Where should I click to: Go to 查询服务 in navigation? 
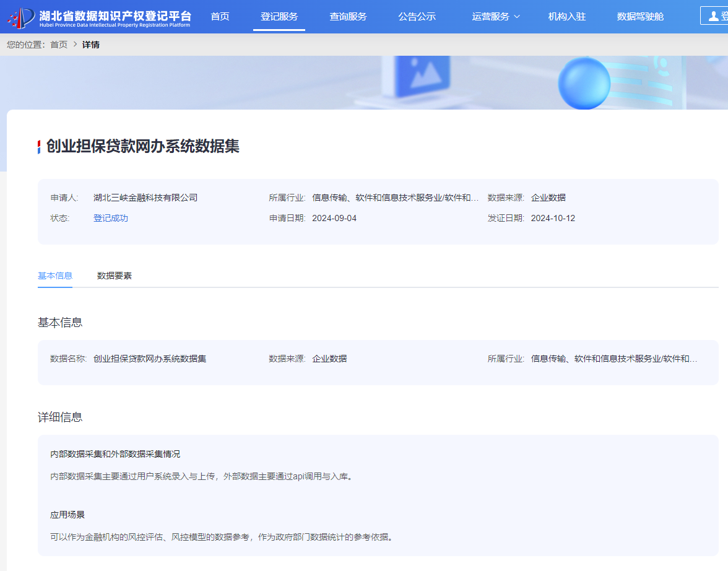(348, 17)
